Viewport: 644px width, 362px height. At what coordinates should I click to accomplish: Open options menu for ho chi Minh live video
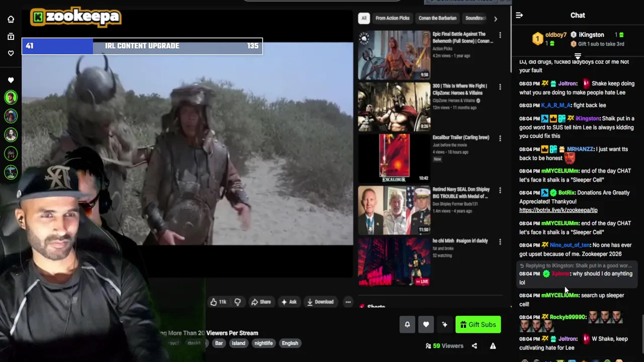click(500, 242)
